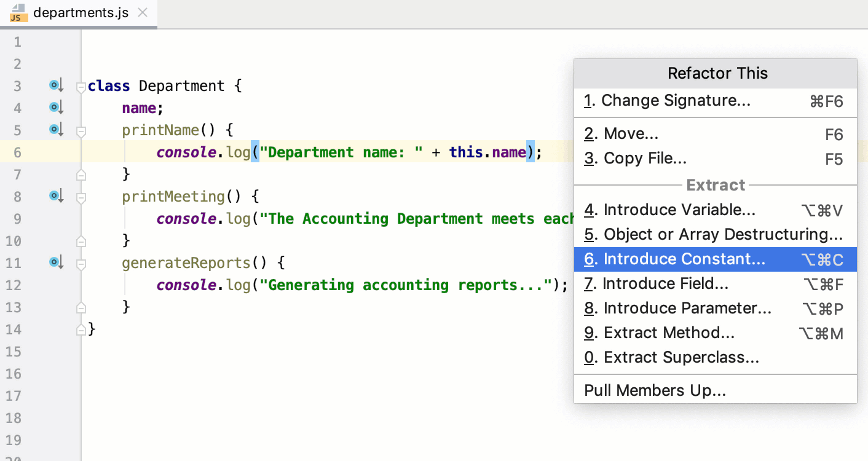Collapse the generateReports method fold marker
Viewport: 868px width, 461px height.
pyautogui.click(x=80, y=262)
